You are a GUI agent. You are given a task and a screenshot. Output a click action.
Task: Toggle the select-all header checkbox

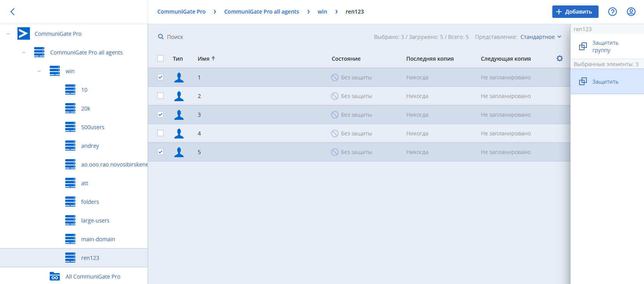(160, 59)
